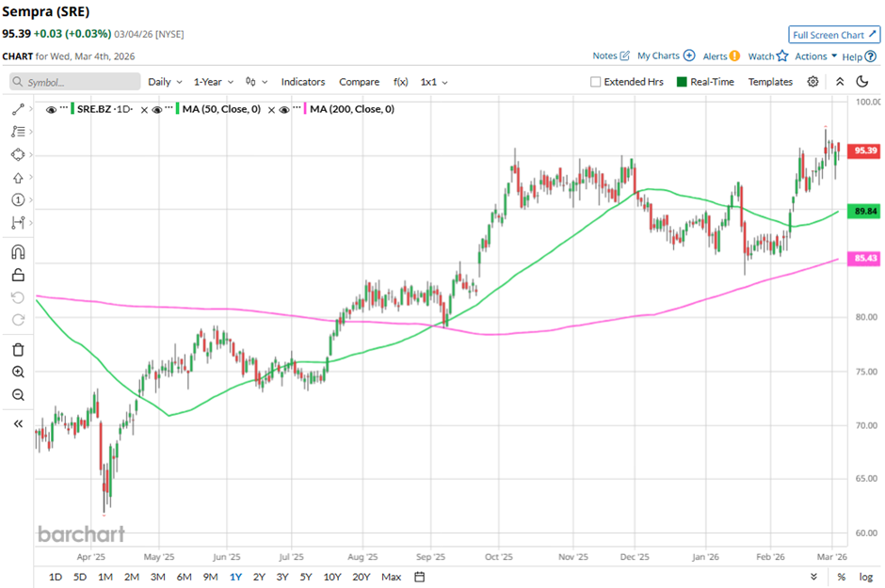Screen dimensions: 885x588
Task: Delete drawings with the trash icon
Action: (18, 349)
